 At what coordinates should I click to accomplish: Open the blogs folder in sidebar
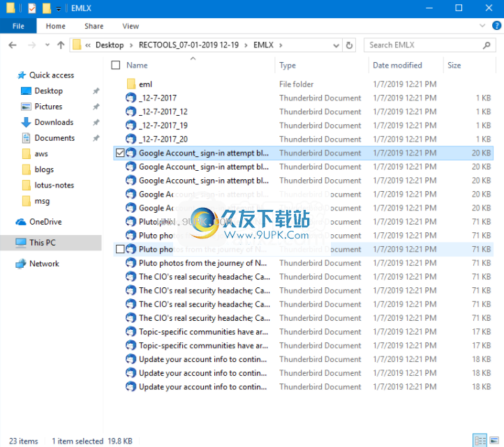(44, 169)
